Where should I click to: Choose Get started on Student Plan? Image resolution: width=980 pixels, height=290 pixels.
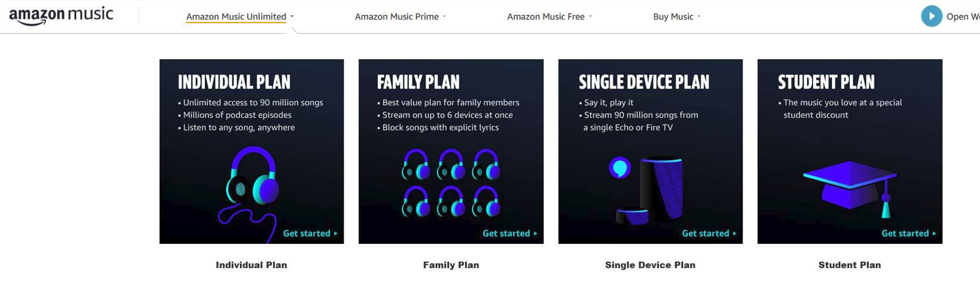click(908, 233)
